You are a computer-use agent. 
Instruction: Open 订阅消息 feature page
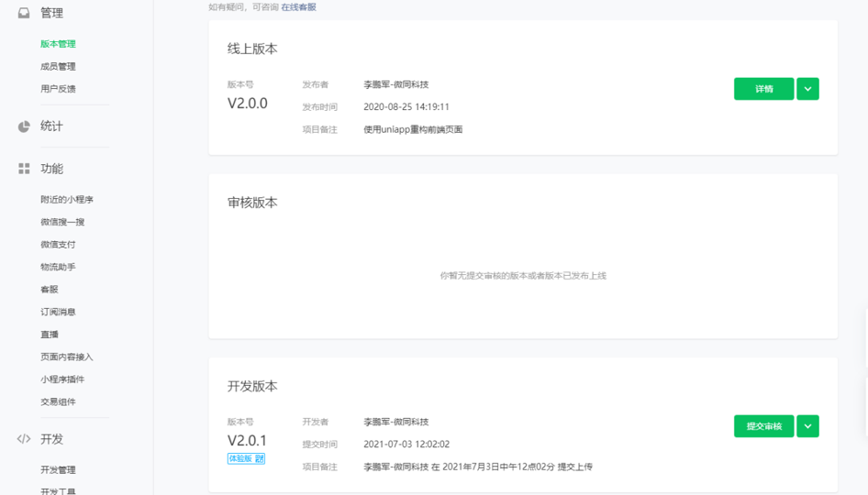[x=58, y=312]
